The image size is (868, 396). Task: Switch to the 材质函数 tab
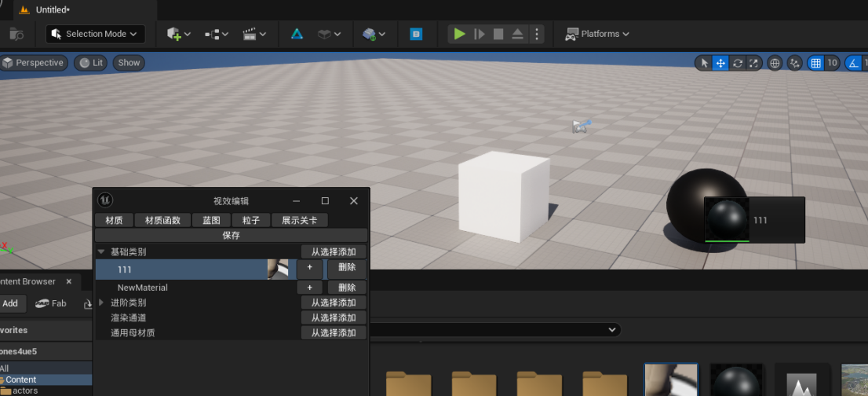tap(162, 220)
